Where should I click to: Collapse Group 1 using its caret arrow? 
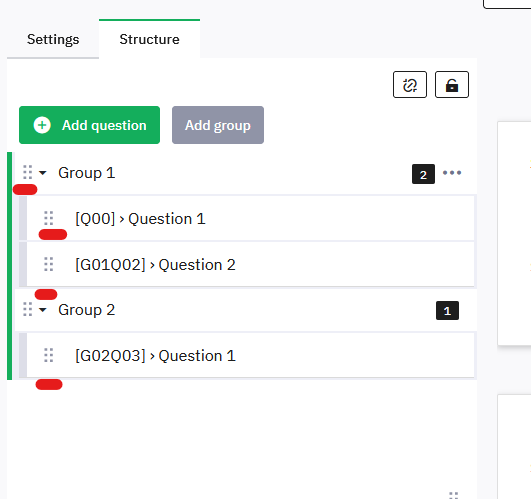43,173
